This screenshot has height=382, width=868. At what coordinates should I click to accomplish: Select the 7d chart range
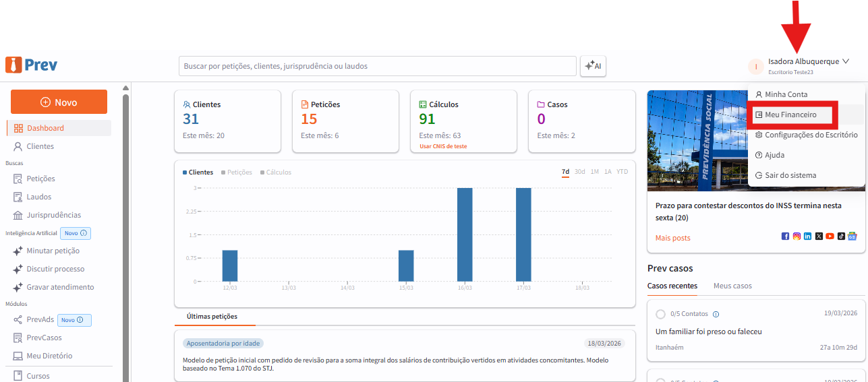(565, 172)
